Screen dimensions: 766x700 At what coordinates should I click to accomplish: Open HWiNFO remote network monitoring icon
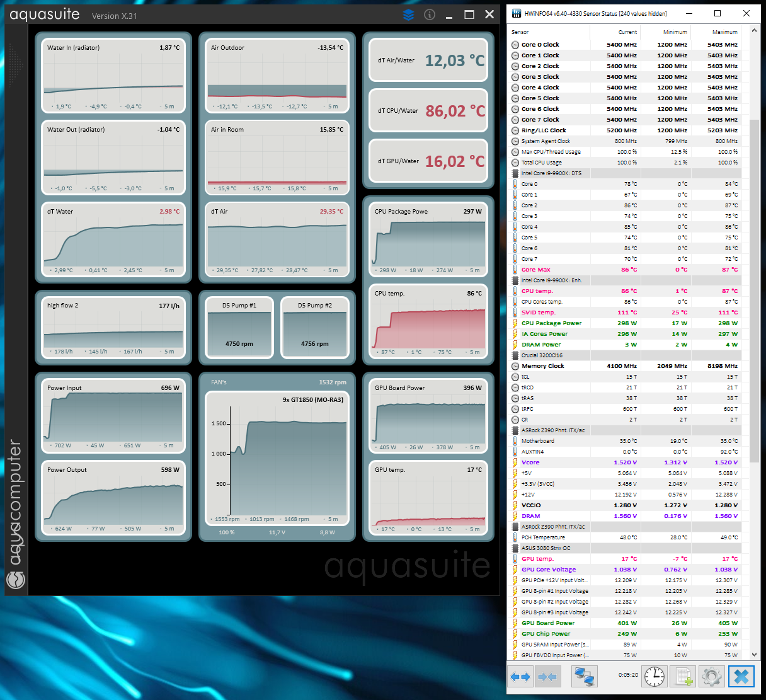pyautogui.click(x=585, y=677)
